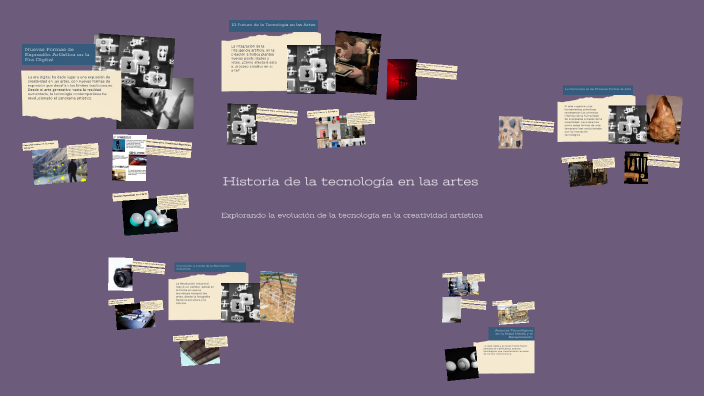Open 'La Tecnología en las Primeras Formas de Arte' header
Image resolution: width=704 pixels, height=396 pixels.
coord(598,89)
